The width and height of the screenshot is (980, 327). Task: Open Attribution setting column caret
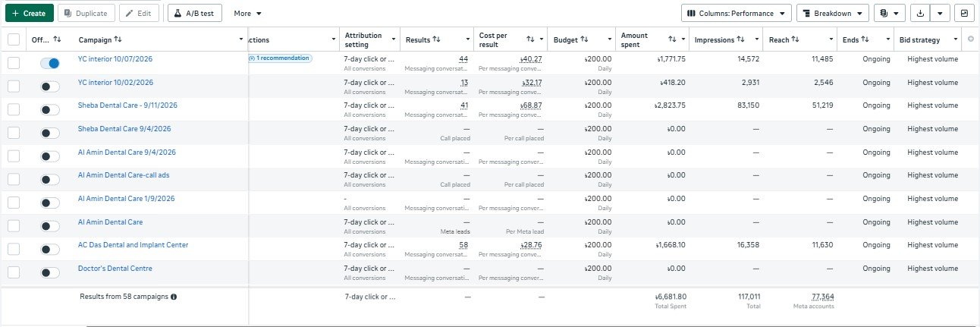click(394, 39)
